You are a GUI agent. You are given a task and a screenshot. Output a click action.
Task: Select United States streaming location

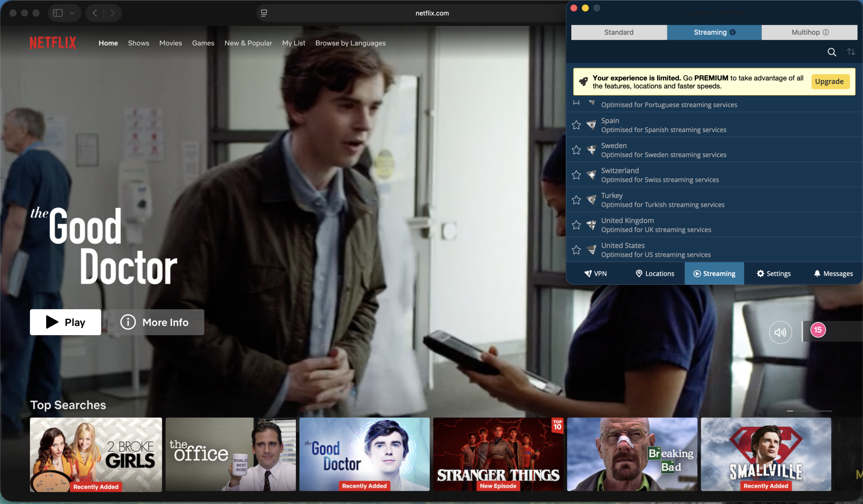714,250
